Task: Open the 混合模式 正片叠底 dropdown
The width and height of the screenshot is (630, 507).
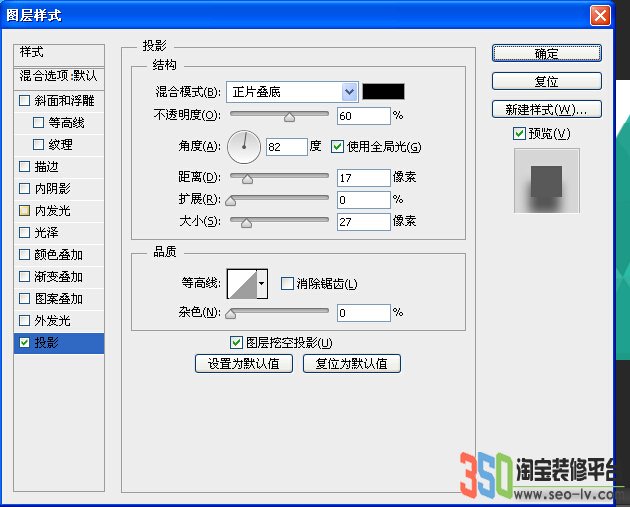Action: coord(292,92)
